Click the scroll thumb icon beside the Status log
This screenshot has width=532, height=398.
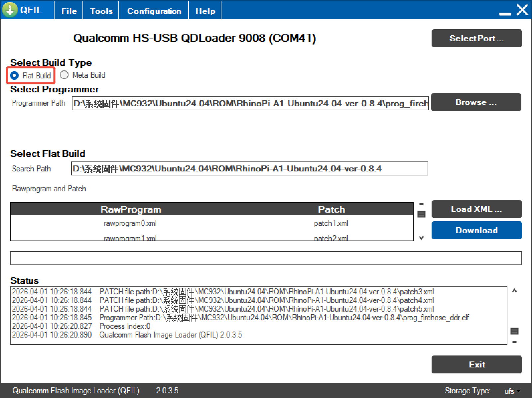click(514, 331)
